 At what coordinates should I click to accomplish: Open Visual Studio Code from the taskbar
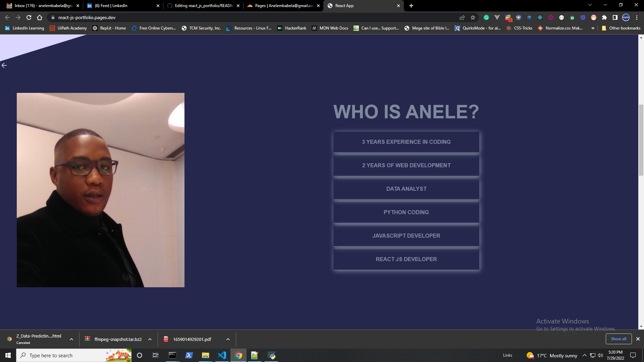[x=222, y=355]
